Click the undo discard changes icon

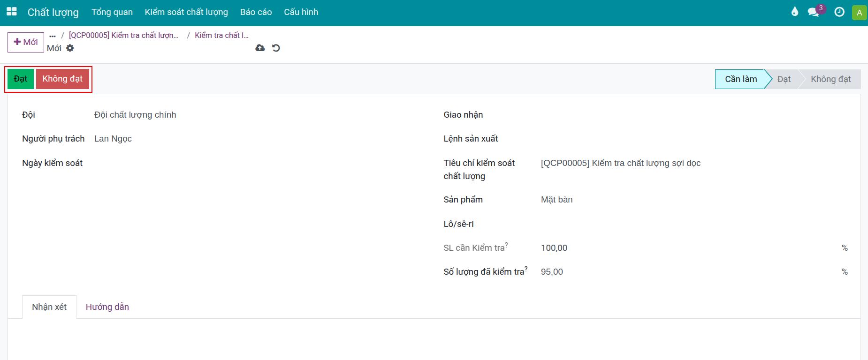(x=276, y=48)
